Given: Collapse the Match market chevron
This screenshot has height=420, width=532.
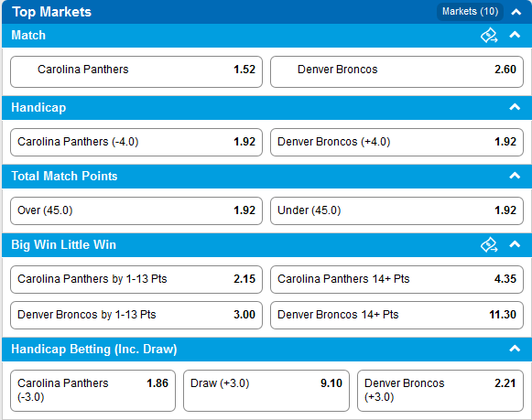Looking at the screenshot, I should click(x=515, y=35).
